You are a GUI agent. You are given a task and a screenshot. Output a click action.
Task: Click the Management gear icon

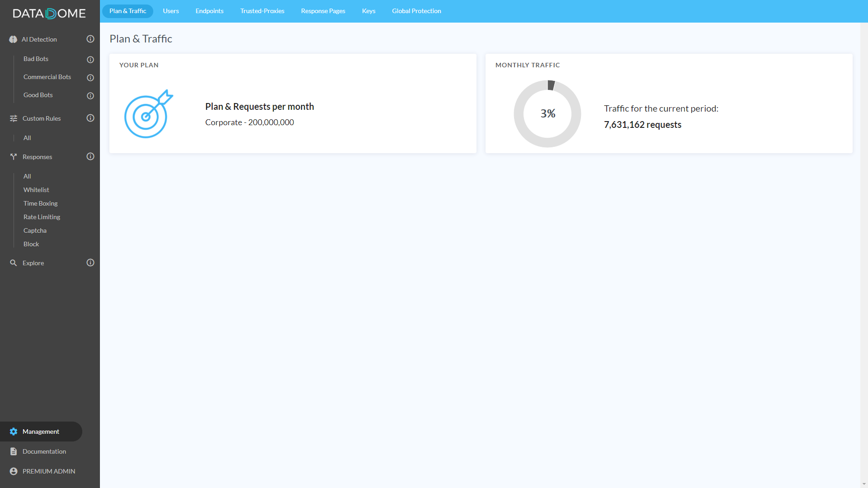(x=14, y=432)
